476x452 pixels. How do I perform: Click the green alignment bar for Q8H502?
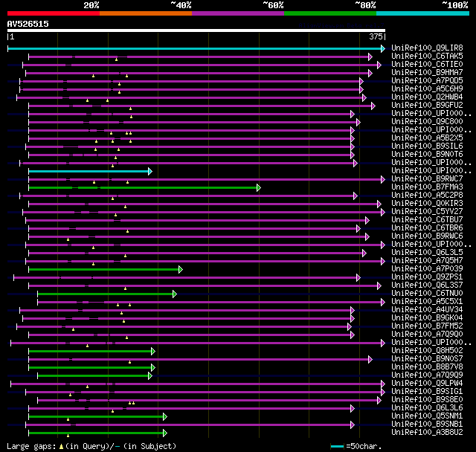(92, 352)
